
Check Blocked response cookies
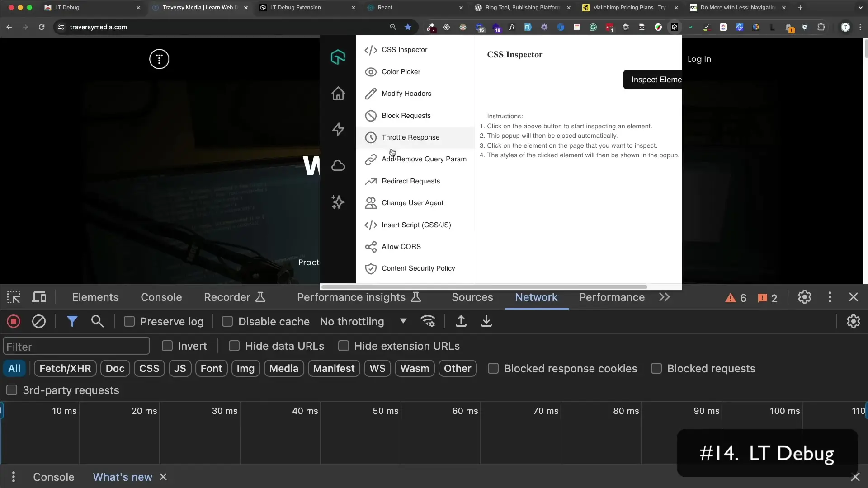click(x=493, y=369)
